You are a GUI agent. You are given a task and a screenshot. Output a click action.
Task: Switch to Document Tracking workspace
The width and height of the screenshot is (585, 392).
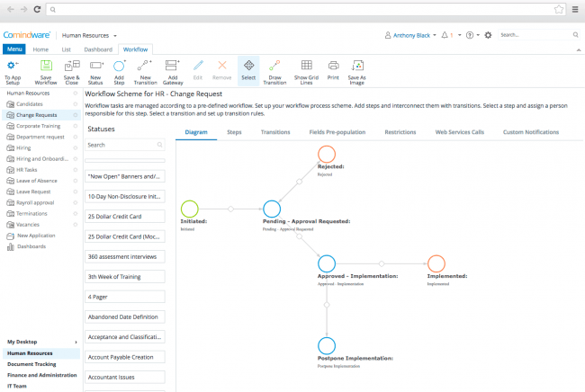point(31,364)
